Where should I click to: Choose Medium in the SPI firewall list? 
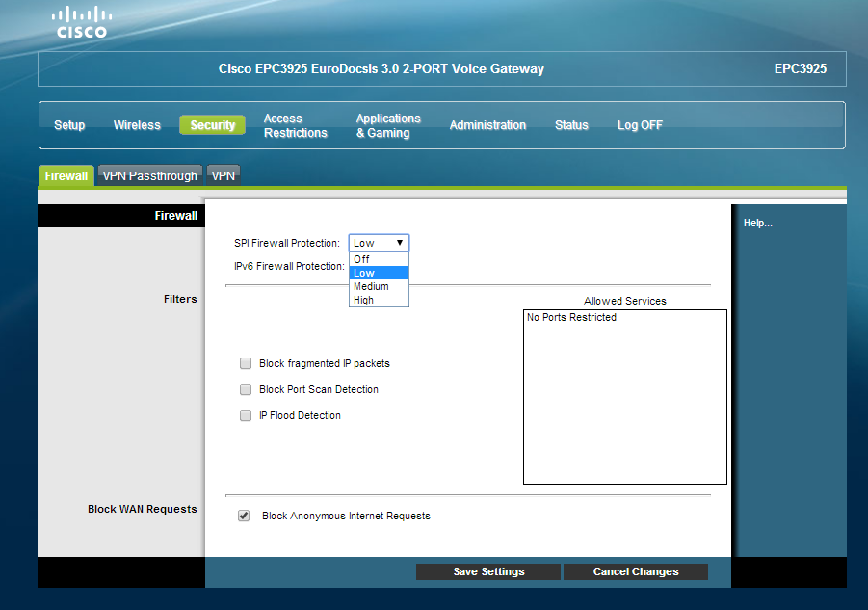[379, 286]
